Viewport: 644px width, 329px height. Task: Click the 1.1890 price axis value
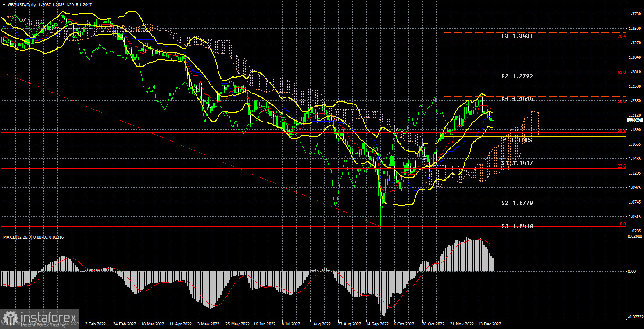click(x=635, y=130)
